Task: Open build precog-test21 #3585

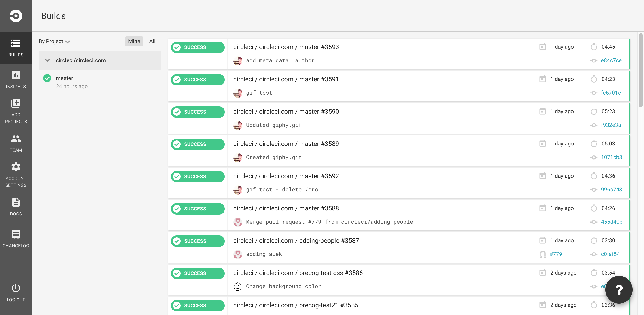Action: pyautogui.click(x=295, y=305)
